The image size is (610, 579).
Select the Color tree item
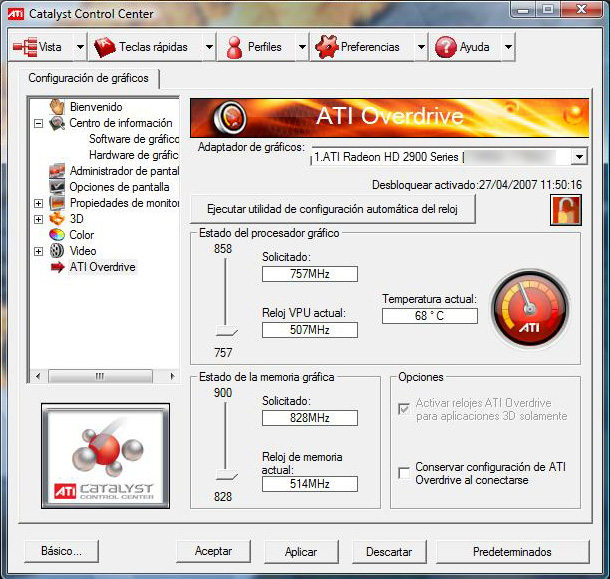[x=83, y=235]
